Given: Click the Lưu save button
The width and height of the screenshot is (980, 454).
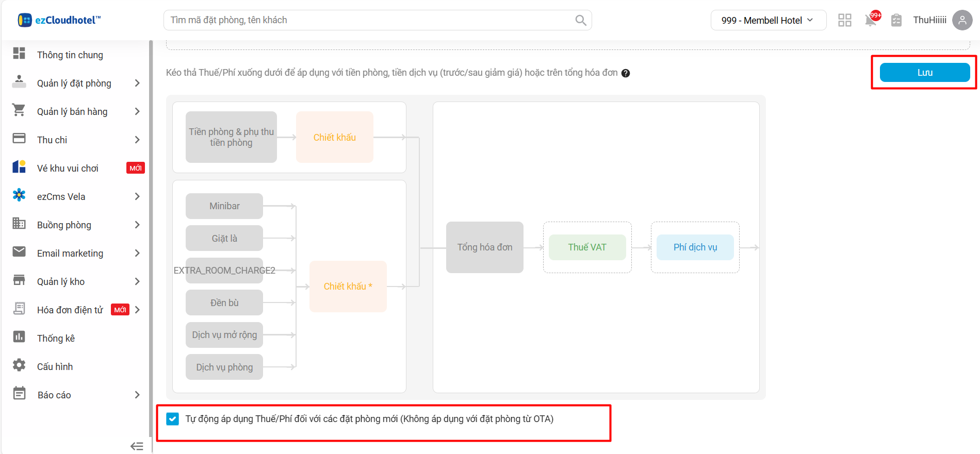Looking at the screenshot, I should click(924, 73).
